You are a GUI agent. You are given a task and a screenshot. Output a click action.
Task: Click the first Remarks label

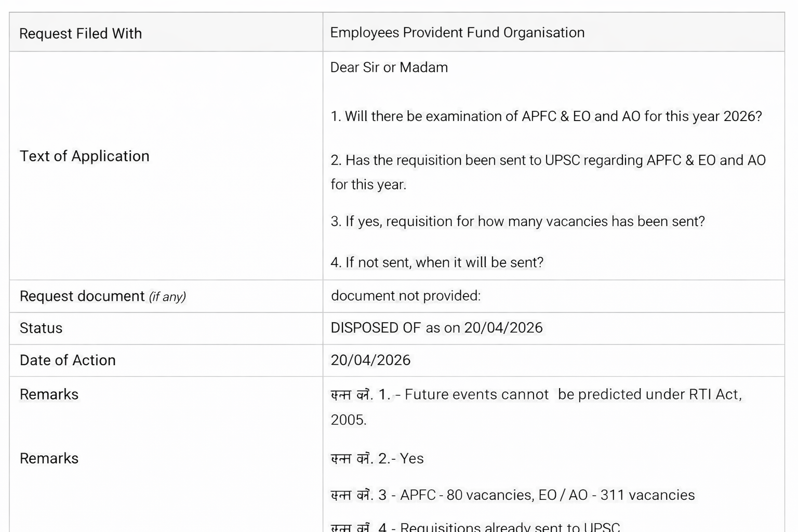point(49,394)
